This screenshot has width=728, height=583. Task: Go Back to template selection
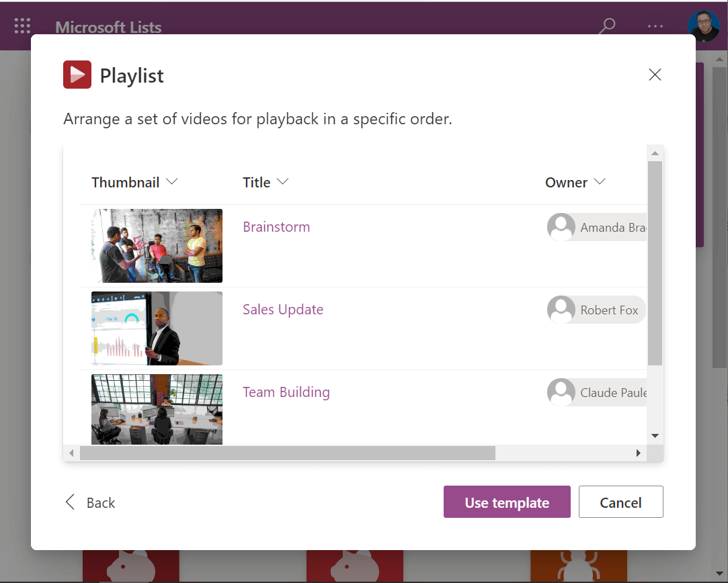pos(99,502)
